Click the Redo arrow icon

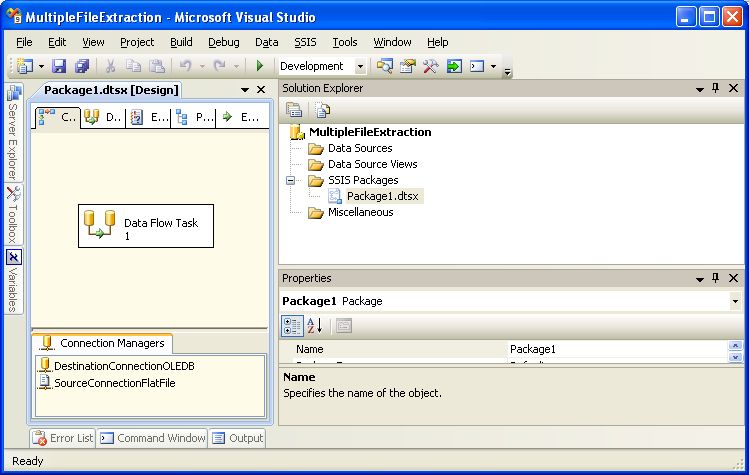click(219, 66)
